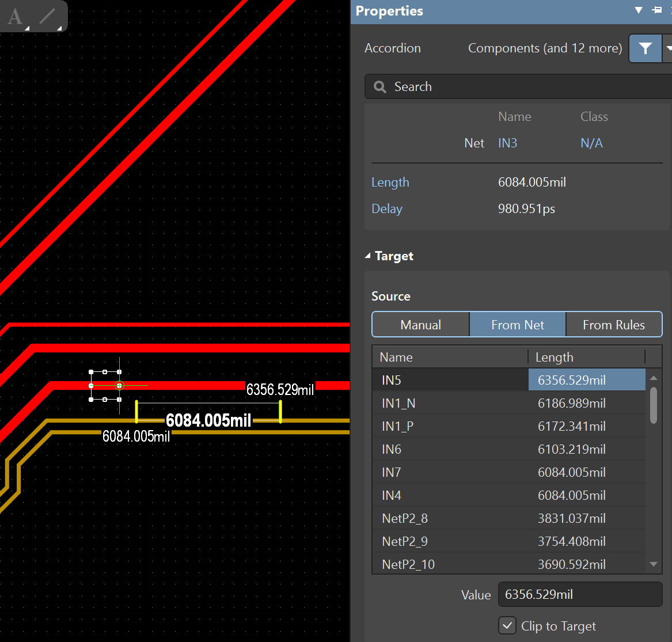The height and width of the screenshot is (642, 672).
Task: Select the Place Line tool
Action: tap(47, 16)
